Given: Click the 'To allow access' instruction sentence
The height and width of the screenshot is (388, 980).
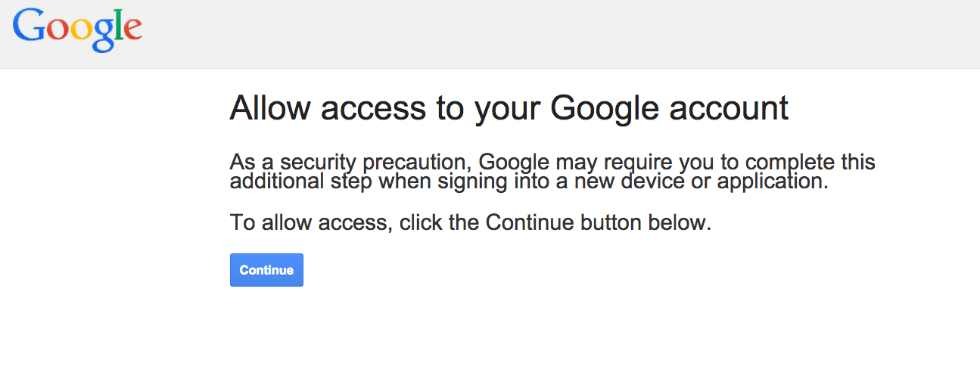Looking at the screenshot, I should tap(470, 223).
